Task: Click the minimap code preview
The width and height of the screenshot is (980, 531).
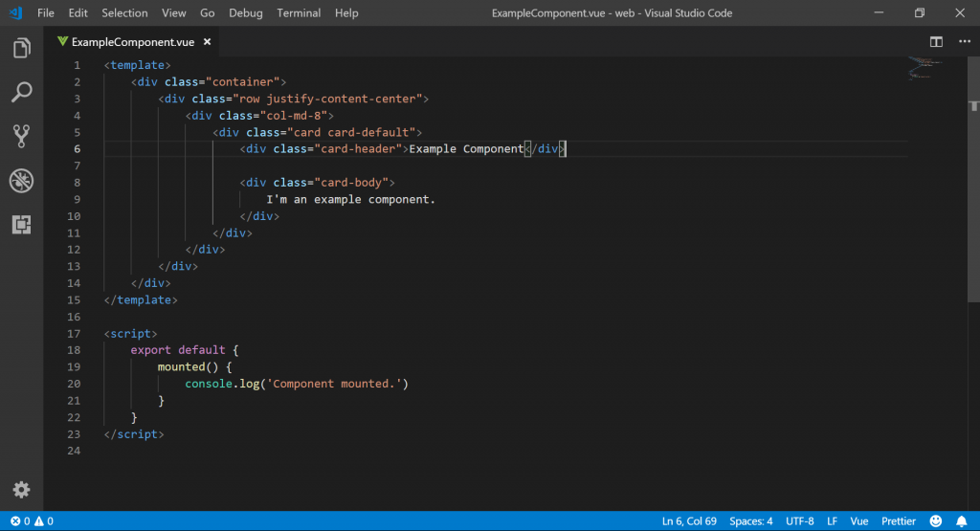Action: tap(924, 68)
